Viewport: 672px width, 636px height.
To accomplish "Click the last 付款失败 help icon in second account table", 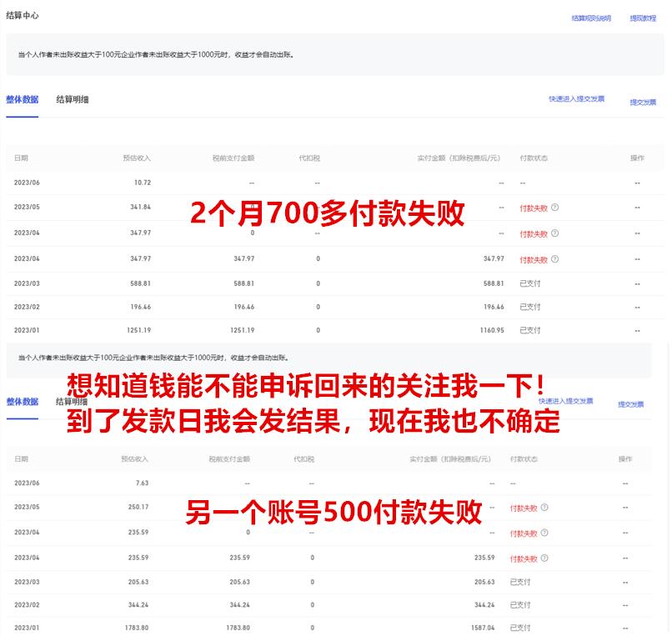I will (x=544, y=557).
